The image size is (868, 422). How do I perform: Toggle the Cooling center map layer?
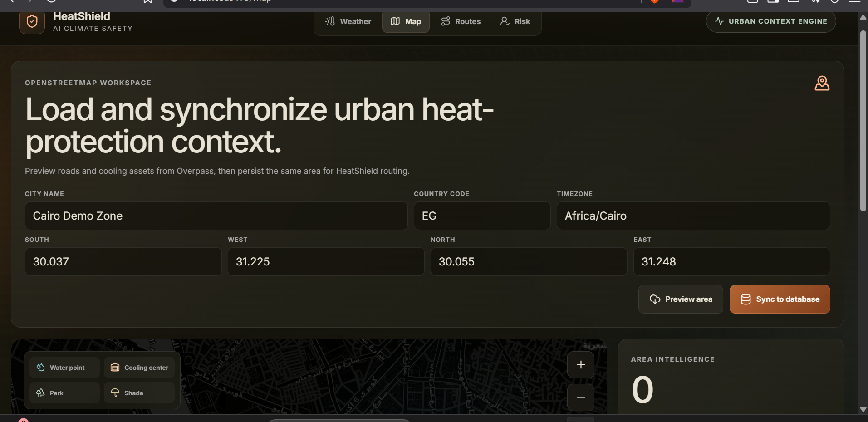[x=139, y=368]
